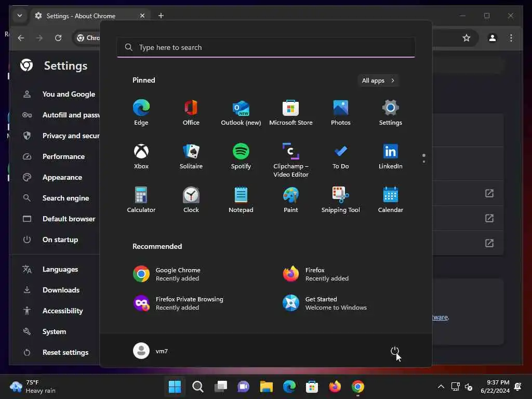This screenshot has height=399, width=532.
Task: Expand Chrome tab search dropdown
Action: click(20, 16)
